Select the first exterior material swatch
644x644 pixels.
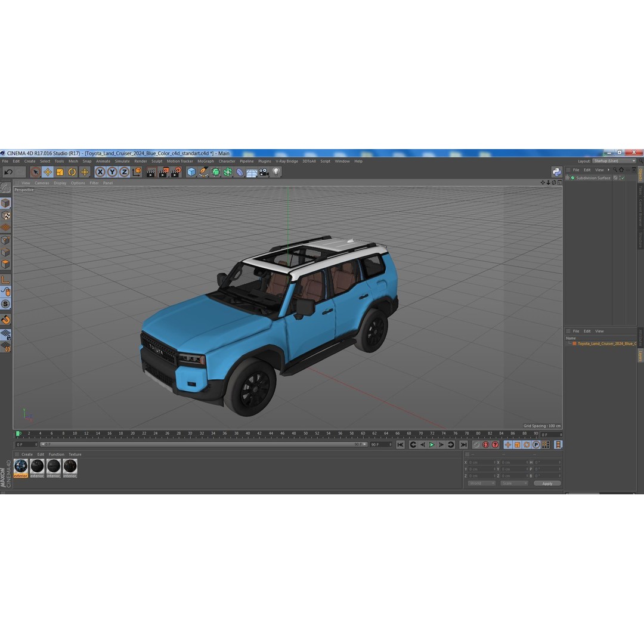coord(20,468)
